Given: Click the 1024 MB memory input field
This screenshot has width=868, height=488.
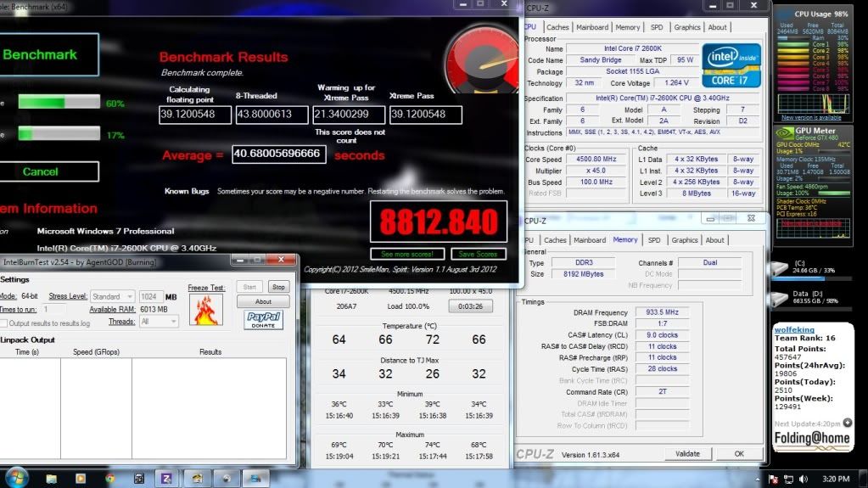Looking at the screenshot, I should (150, 297).
